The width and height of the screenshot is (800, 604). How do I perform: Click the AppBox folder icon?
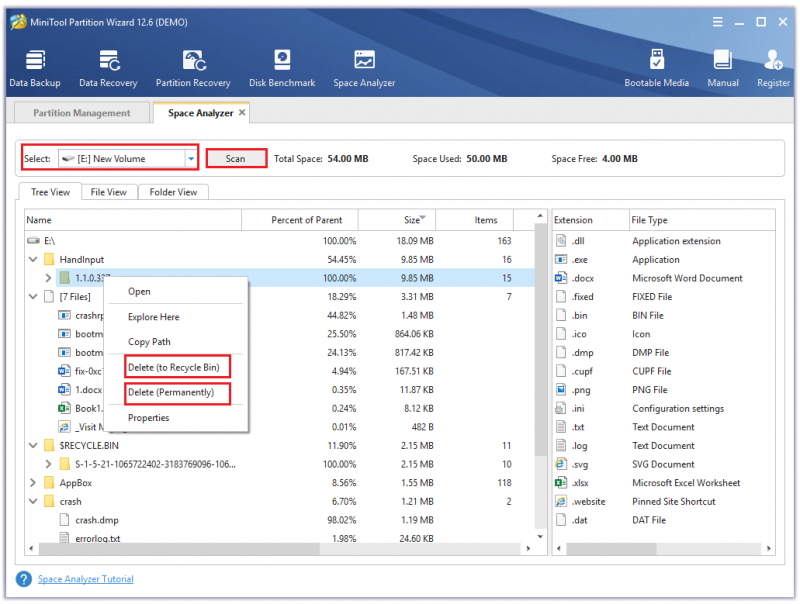(49, 483)
